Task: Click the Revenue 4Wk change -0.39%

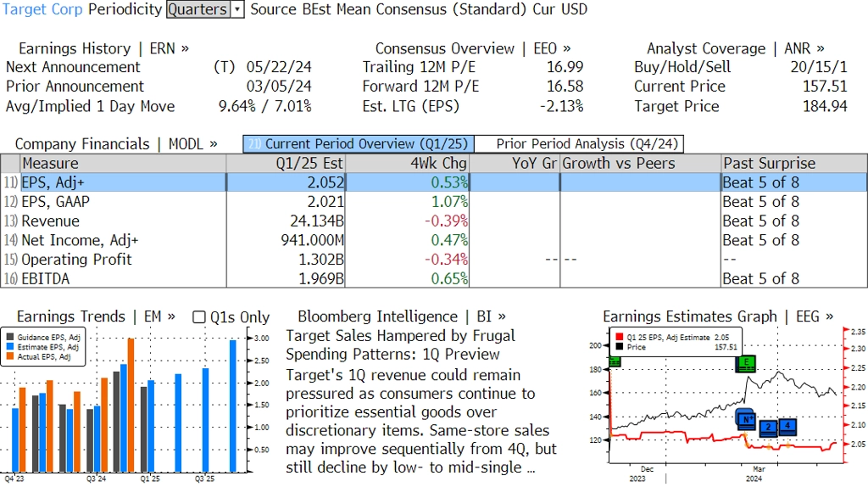Action: tap(446, 221)
